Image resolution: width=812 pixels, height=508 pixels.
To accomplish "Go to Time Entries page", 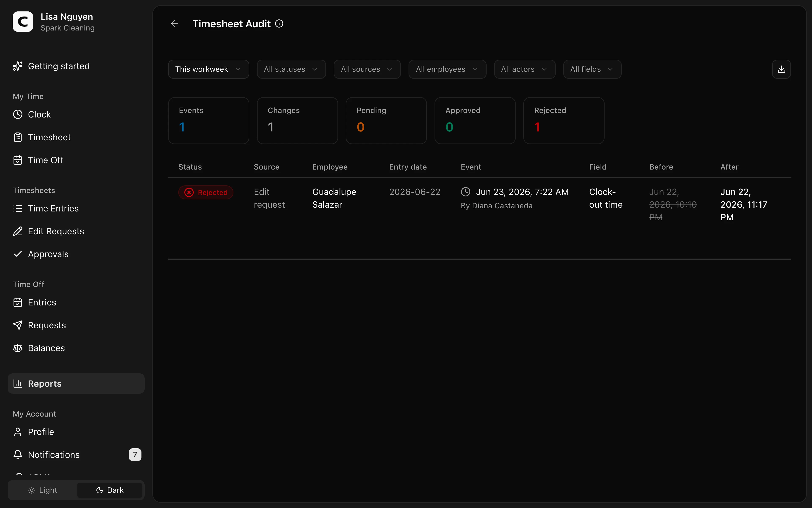I will [76, 209].
